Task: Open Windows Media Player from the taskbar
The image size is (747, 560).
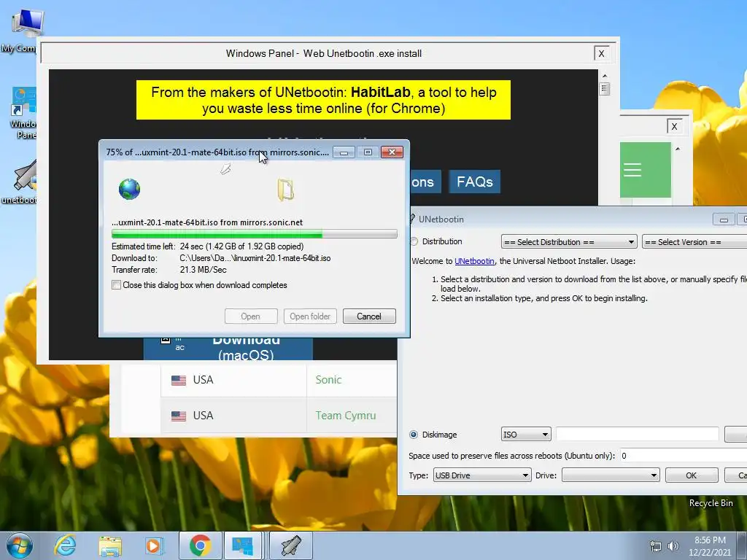Action: [154, 545]
